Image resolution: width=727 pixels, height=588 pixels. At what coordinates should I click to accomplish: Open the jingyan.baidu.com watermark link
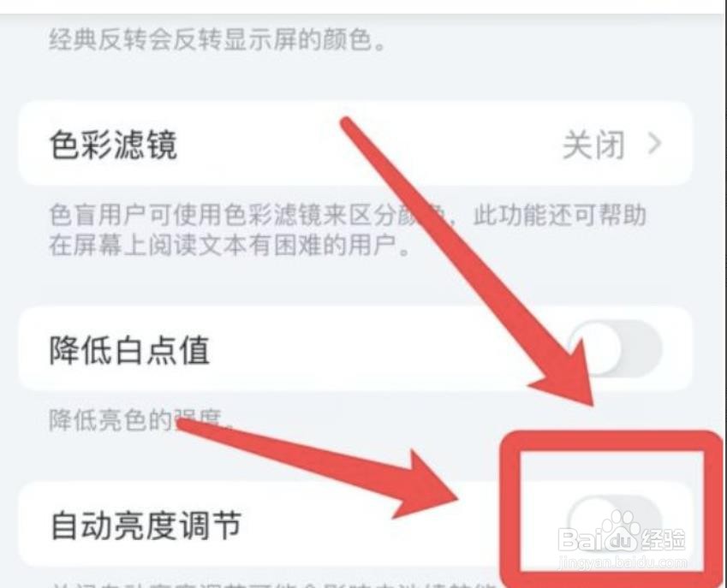623,562
